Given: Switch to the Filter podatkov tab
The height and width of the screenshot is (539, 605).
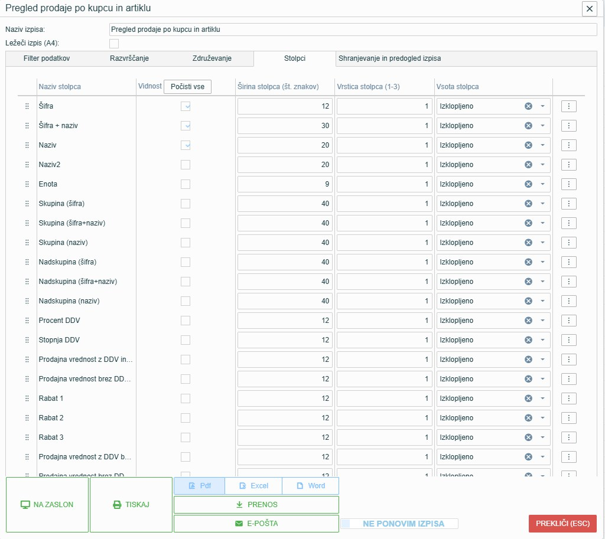Looking at the screenshot, I should [x=47, y=58].
